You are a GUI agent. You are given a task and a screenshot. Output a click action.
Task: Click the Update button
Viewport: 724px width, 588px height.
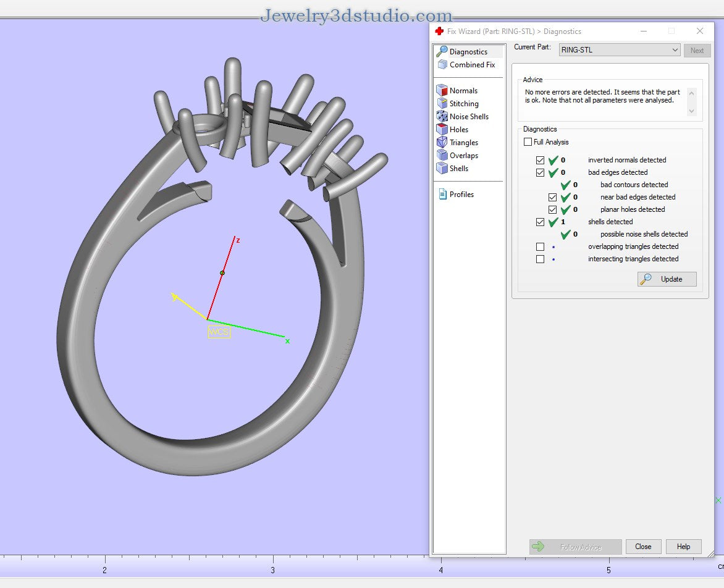tap(667, 279)
